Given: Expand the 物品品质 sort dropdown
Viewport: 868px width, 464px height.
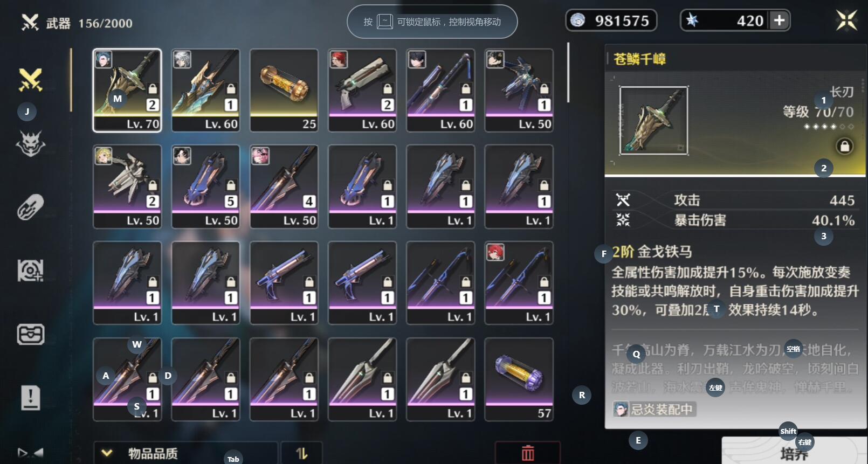Looking at the screenshot, I should tap(185, 453).
